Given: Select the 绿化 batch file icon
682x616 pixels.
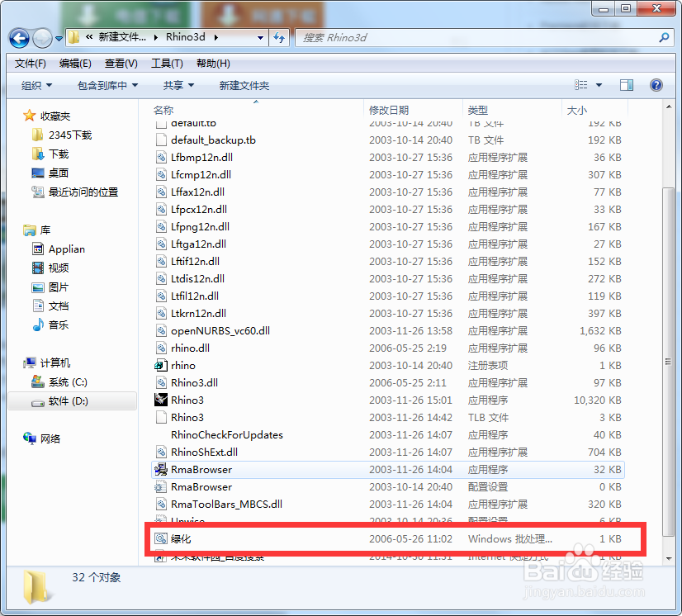Looking at the screenshot, I should tap(161, 538).
